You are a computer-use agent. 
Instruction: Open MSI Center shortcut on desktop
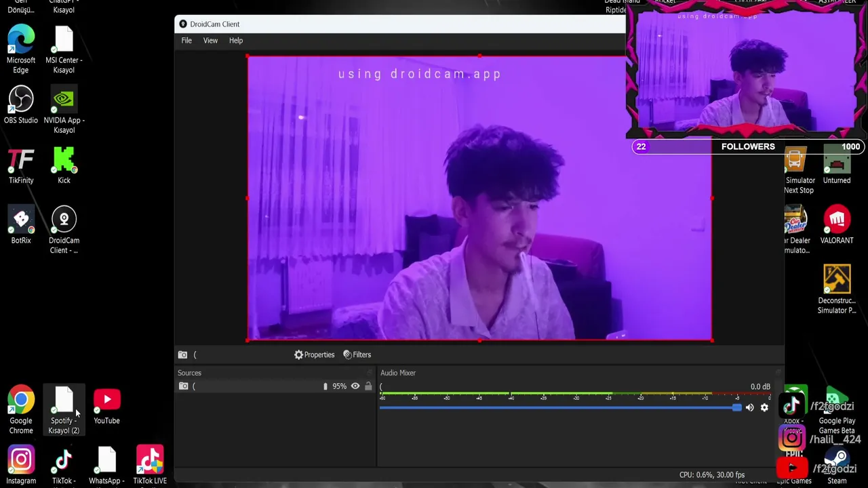[64, 49]
